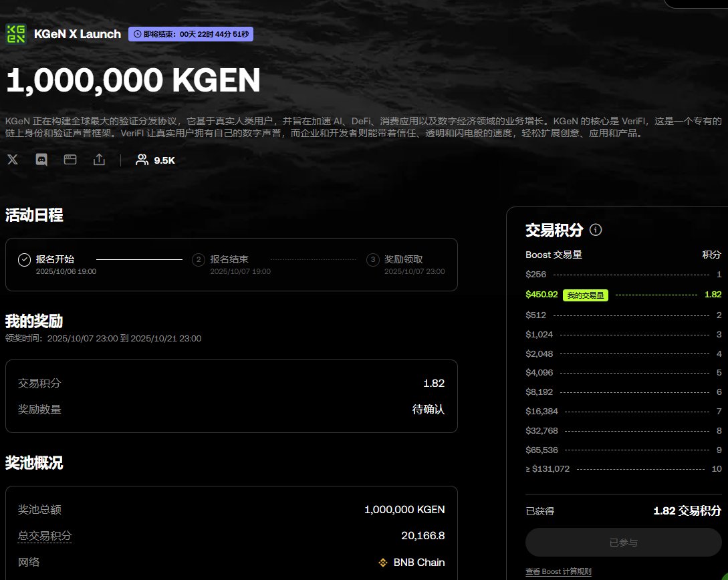Click the 我的奖励 section heading
728x580 pixels.
tap(34, 321)
